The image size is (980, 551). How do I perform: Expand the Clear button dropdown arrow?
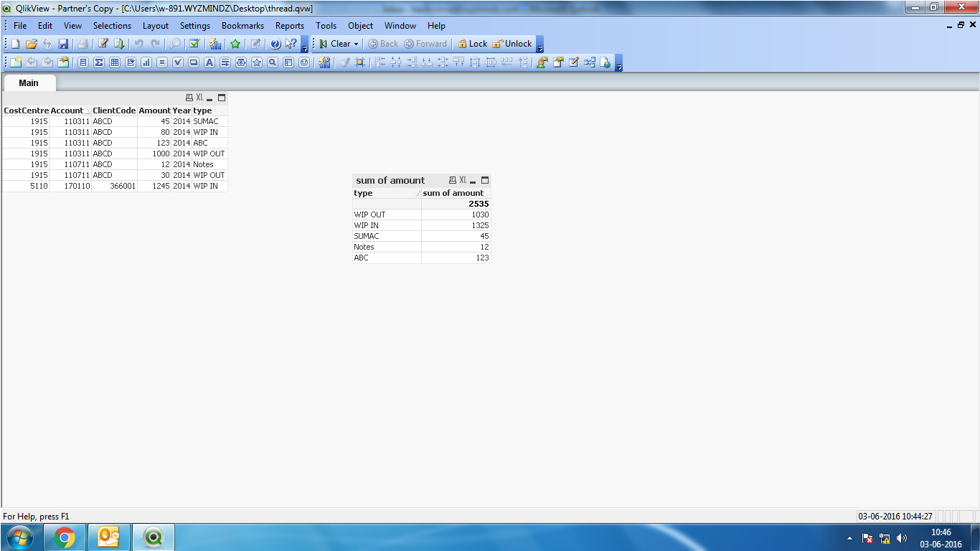(356, 44)
